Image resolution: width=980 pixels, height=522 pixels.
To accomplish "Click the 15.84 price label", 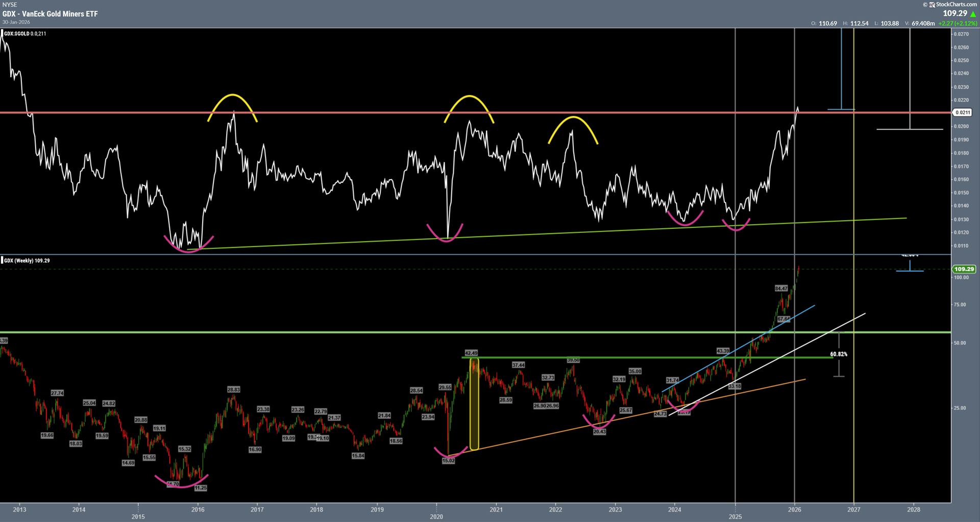I will pos(358,456).
